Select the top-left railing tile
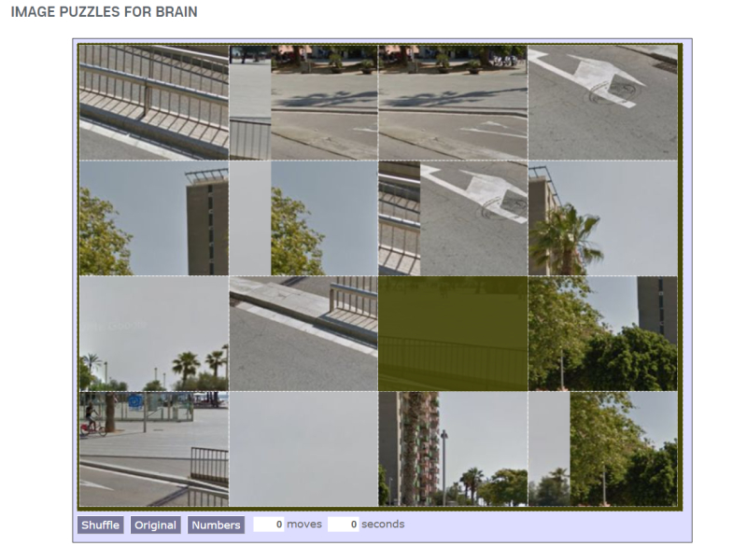The width and height of the screenshot is (747, 560). (154, 103)
